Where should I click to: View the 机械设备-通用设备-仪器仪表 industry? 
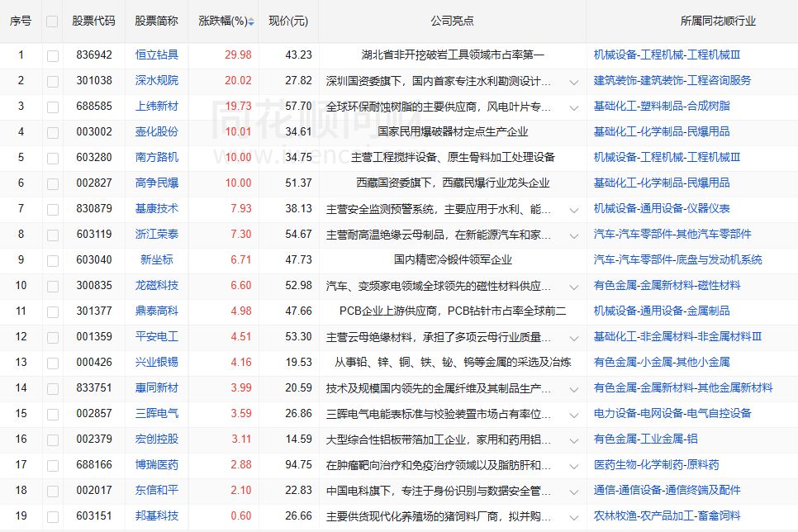pos(662,208)
